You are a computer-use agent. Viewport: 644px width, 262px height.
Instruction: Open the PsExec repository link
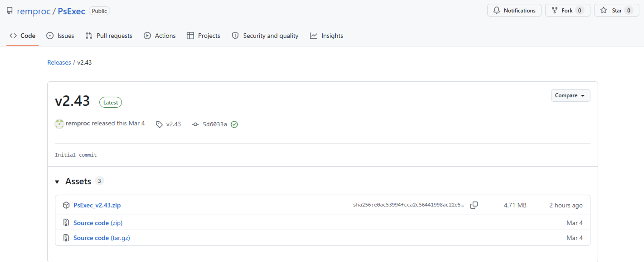71,11
